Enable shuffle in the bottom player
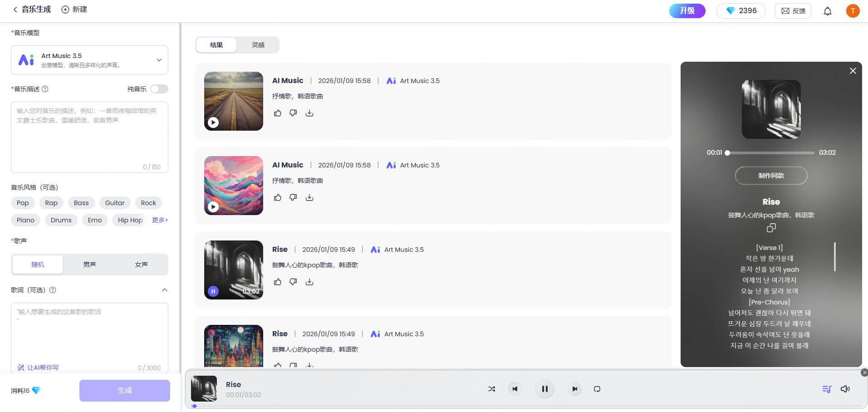The image size is (868, 412). 491,389
